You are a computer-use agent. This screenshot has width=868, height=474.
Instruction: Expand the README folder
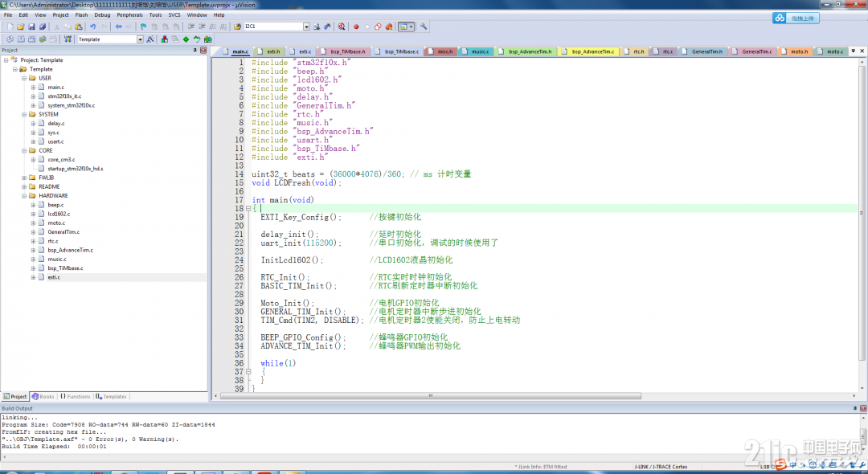pyautogui.click(x=24, y=187)
